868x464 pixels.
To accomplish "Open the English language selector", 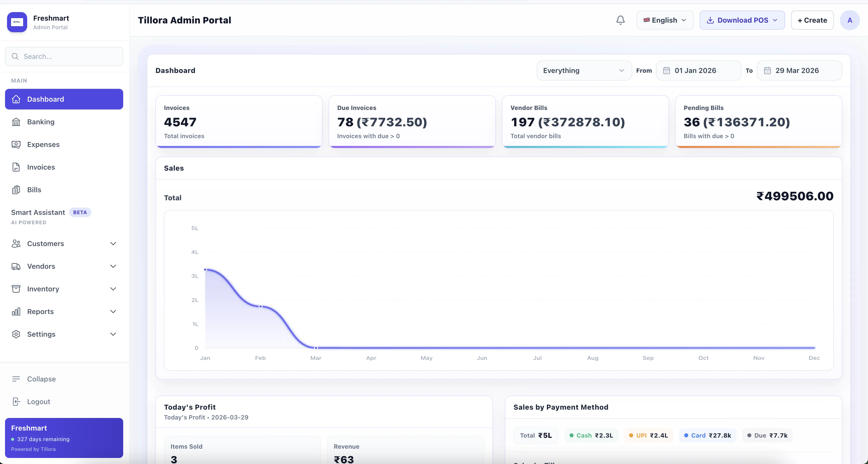I will point(664,20).
